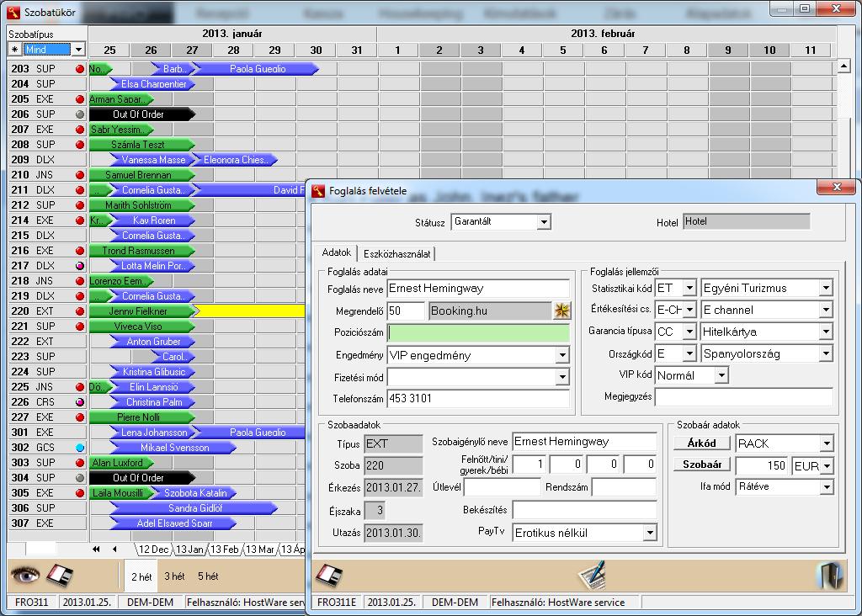Select the Számla Teszt booking bar

[142, 145]
